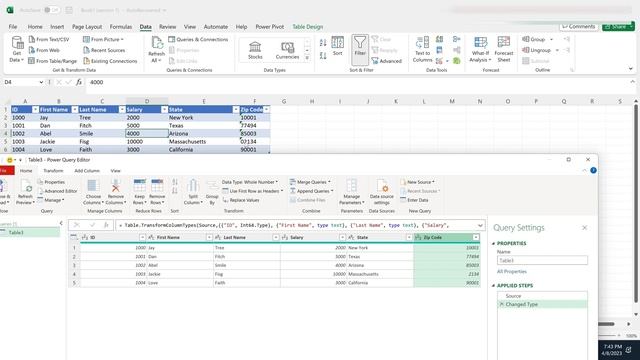Open Queries & Connections pane
Screen dimensions: 640x360
click(x=198, y=39)
